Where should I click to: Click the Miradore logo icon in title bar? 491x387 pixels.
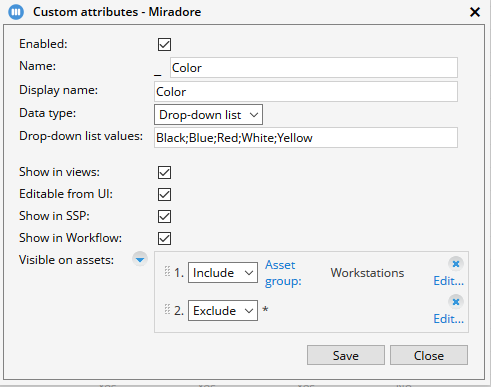coord(16,12)
